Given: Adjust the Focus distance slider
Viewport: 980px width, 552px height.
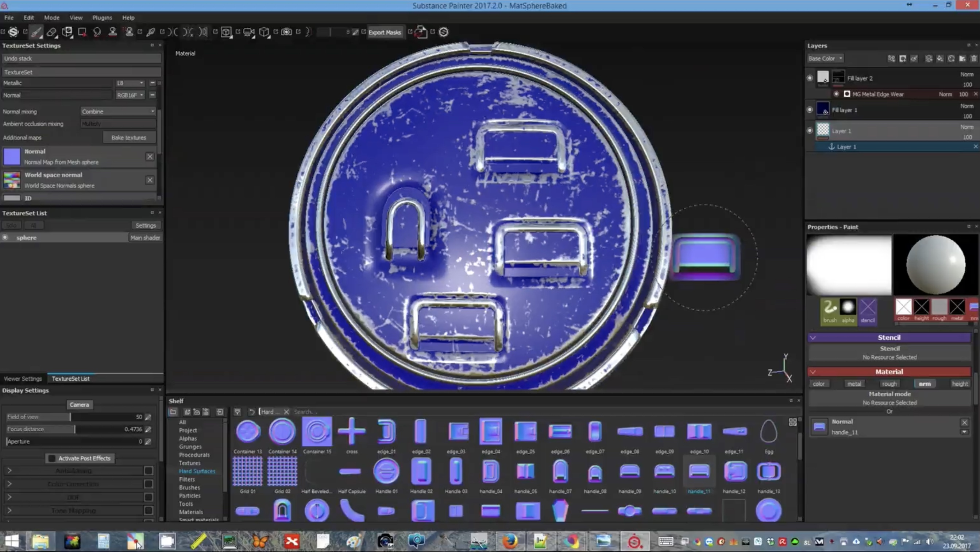Looking at the screenshot, I should coord(74,429).
